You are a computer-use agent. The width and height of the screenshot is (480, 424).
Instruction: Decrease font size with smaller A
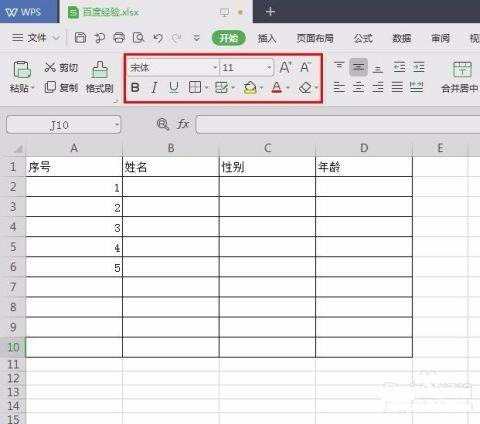pos(305,68)
